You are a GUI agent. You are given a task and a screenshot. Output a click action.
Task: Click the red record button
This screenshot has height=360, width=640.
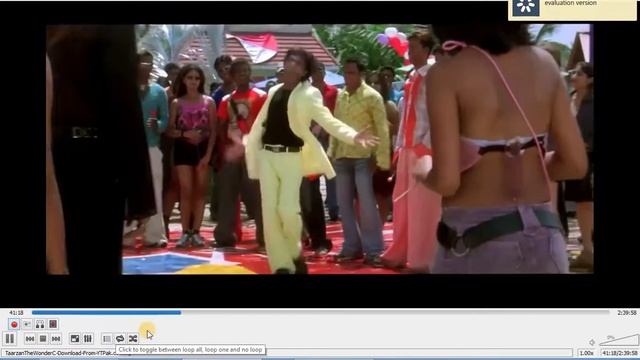tap(14, 324)
